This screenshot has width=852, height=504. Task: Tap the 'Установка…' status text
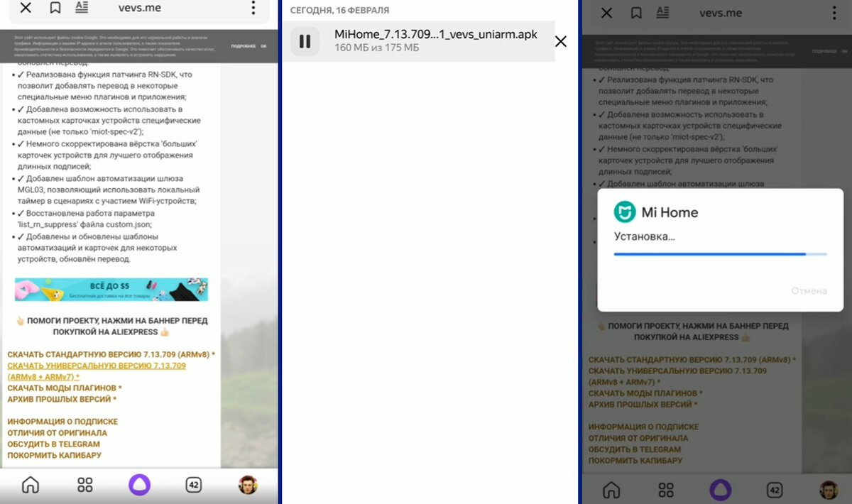point(644,236)
